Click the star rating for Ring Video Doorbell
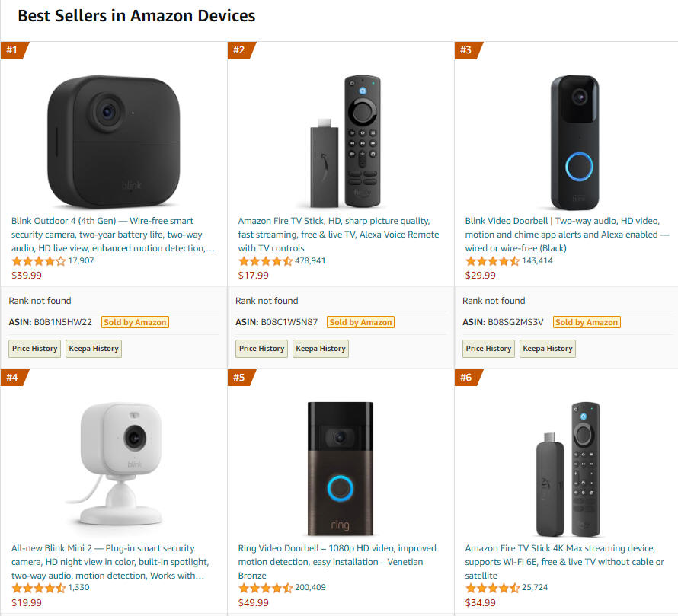Viewport: 678px width, 616px height. (266, 588)
